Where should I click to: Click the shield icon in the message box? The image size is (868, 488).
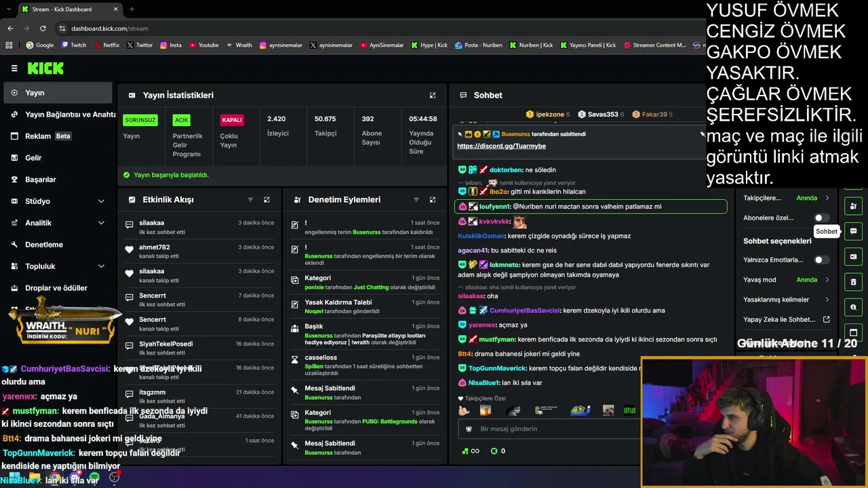click(468, 429)
